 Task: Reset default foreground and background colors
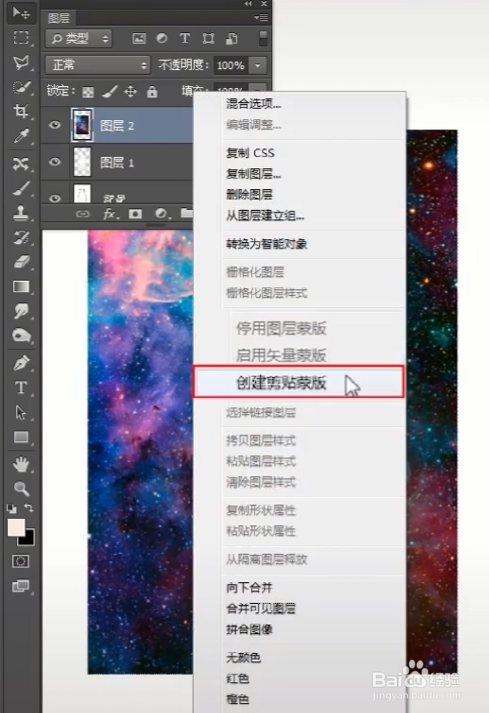(x=11, y=508)
